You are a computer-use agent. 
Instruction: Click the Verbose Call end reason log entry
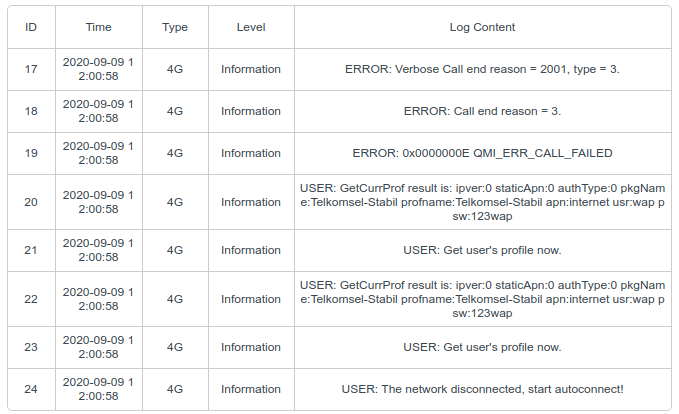pyautogui.click(x=482, y=69)
